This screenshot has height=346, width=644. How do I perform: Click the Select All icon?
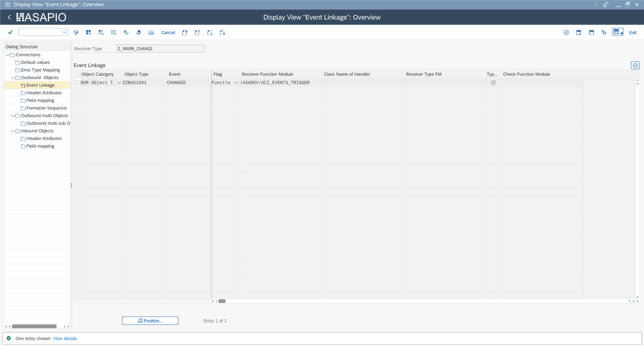click(89, 33)
